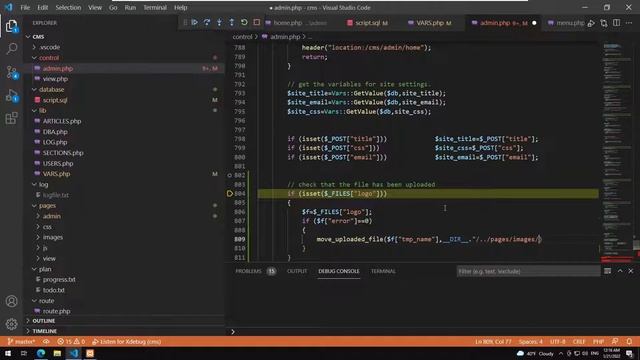The width and height of the screenshot is (640, 360).
Task: Click the UTF-8 encoding indicator
Action: (558, 341)
